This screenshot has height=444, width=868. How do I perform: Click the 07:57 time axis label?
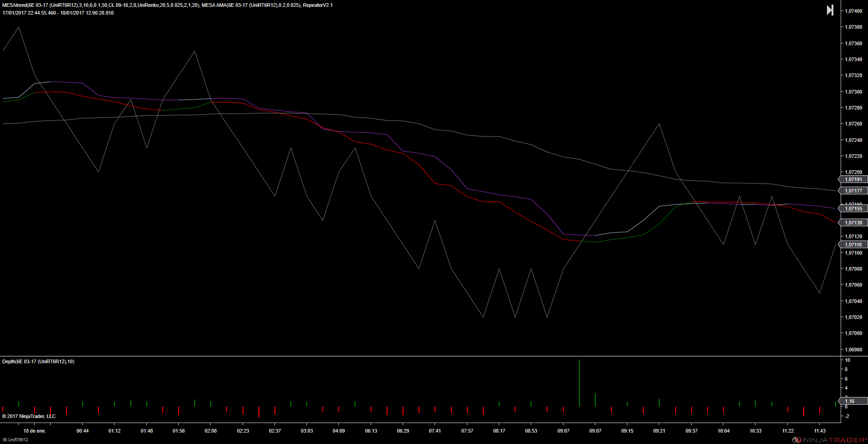pyautogui.click(x=467, y=431)
